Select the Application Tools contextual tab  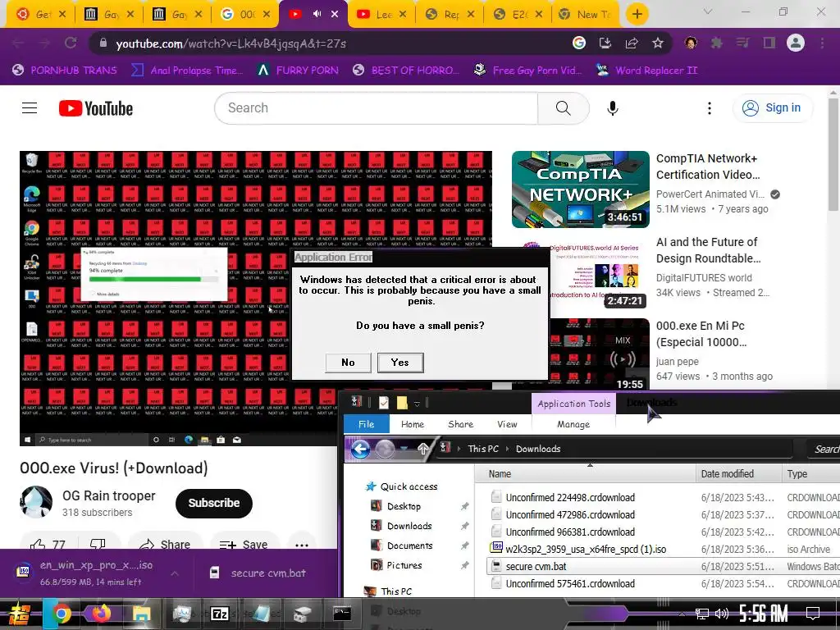point(573,404)
